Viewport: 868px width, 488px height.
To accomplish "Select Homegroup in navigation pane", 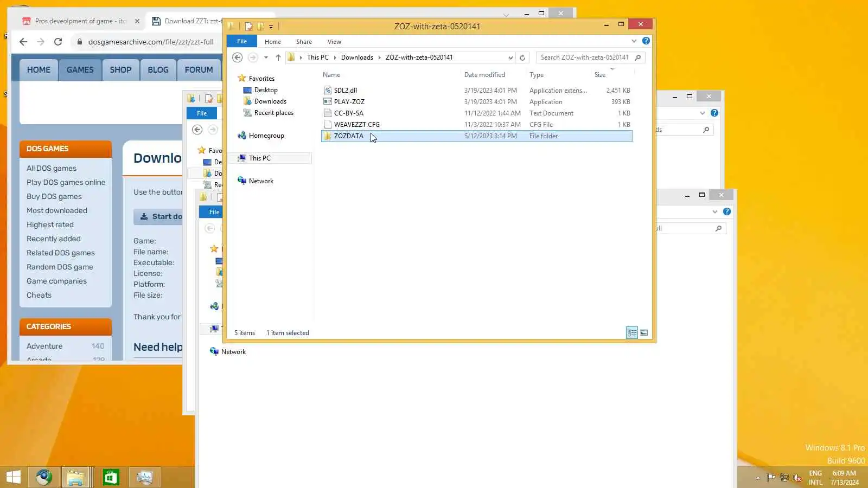I will [266, 136].
